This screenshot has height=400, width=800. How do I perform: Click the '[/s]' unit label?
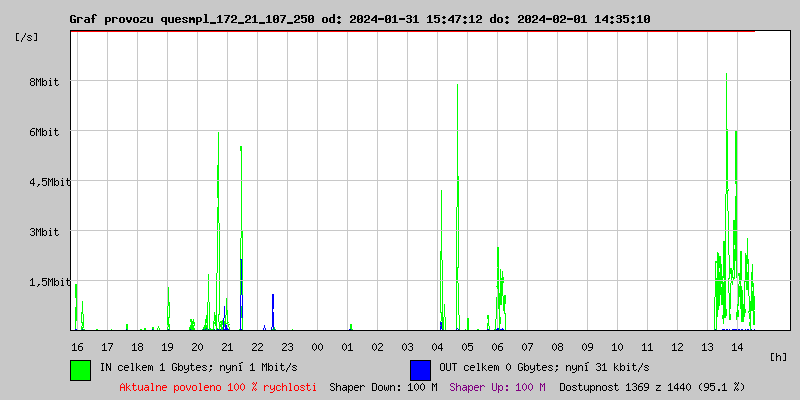[27, 37]
